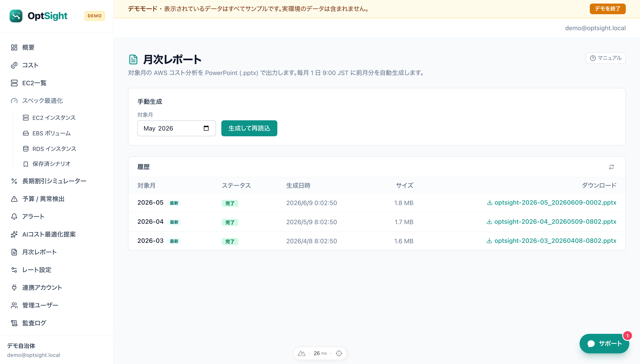Click the crosshair icon in bottom toolbar
The width and height of the screenshot is (640, 364).
[339, 353]
